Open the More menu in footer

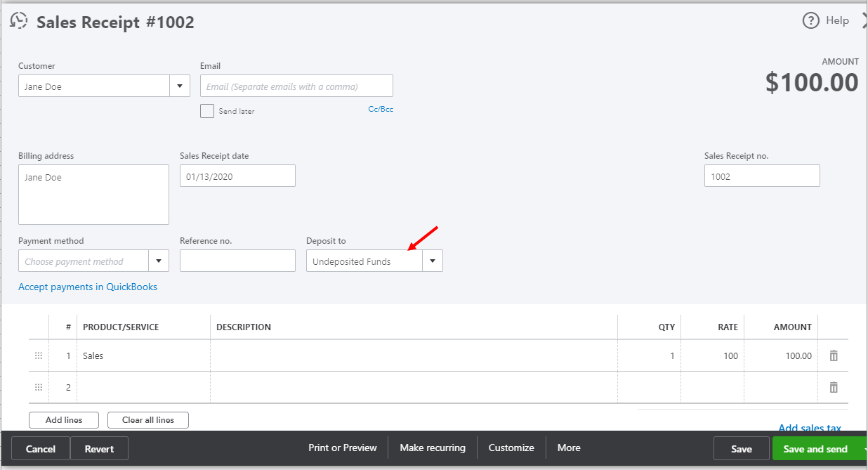(569, 448)
